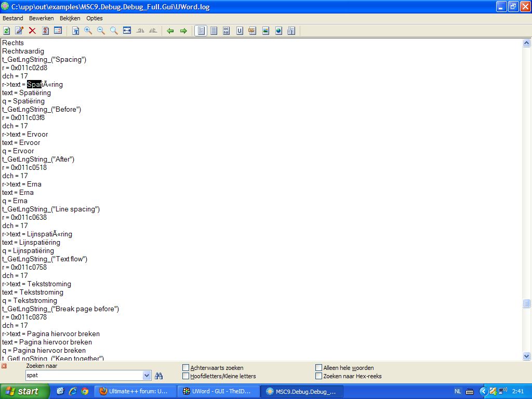Switch to Unicode view with U icon
The image size is (532, 399).
click(240, 31)
